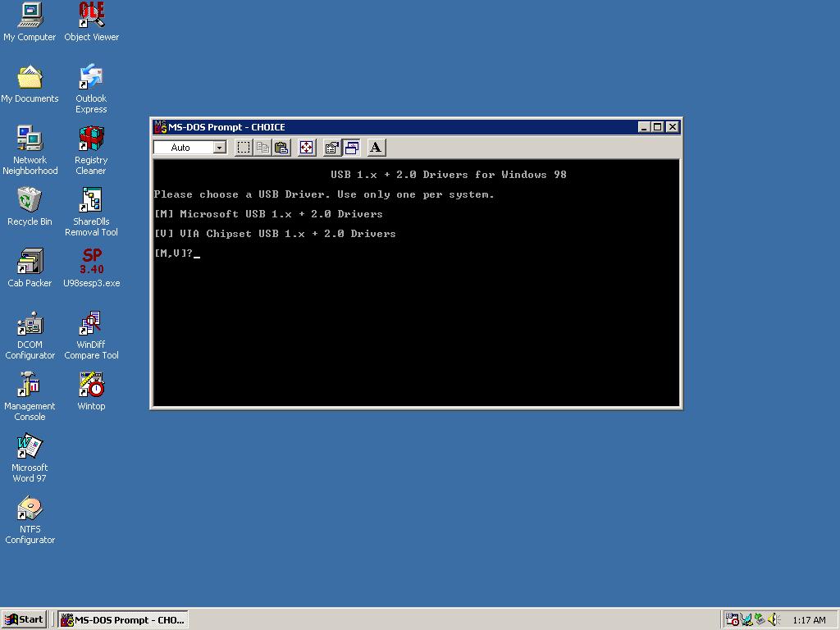Maximize the MS-DOS Prompt window
The image size is (840, 630).
tap(657, 127)
